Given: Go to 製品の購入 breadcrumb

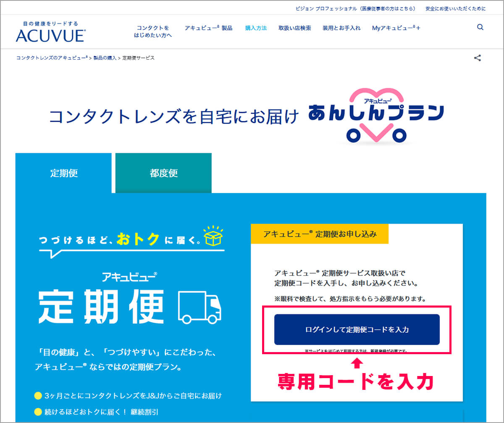Looking at the screenshot, I should (x=105, y=58).
